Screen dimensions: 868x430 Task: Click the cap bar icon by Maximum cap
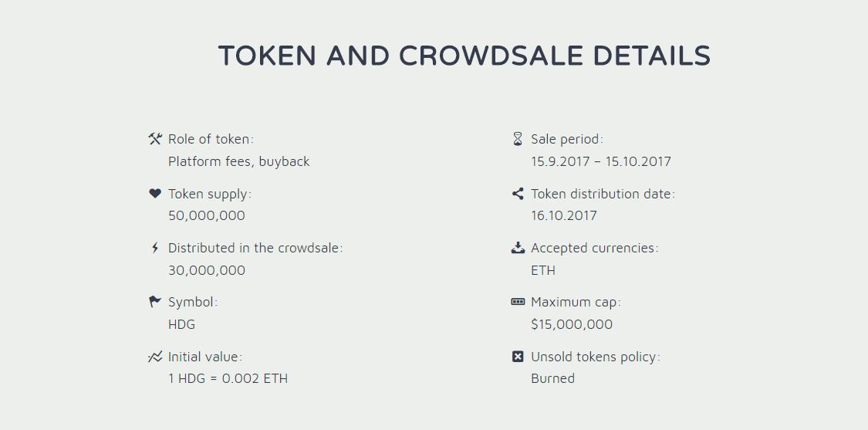click(518, 302)
